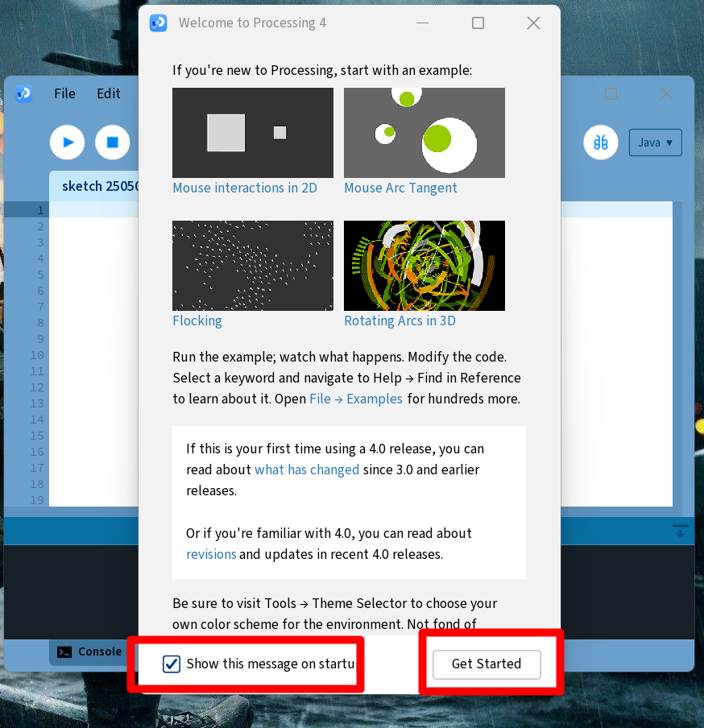Select the sketch tab in editor window

pos(94,186)
